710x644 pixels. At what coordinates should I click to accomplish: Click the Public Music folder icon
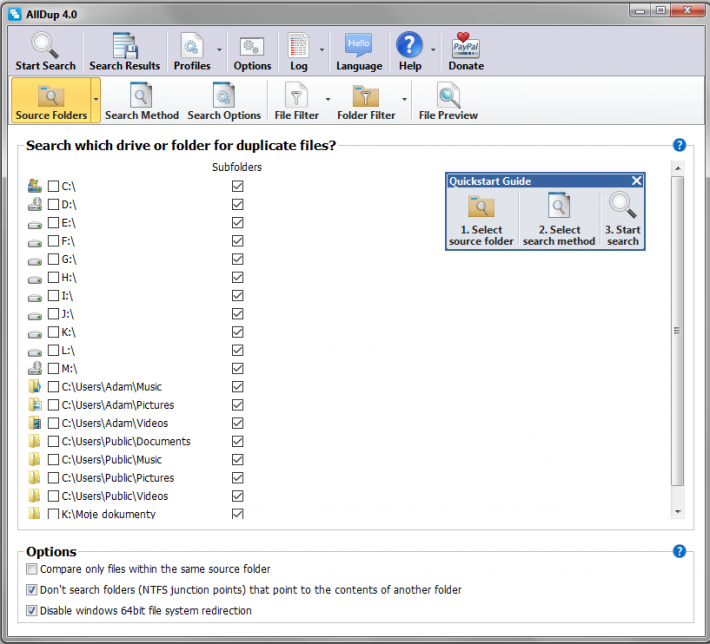tap(35, 459)
